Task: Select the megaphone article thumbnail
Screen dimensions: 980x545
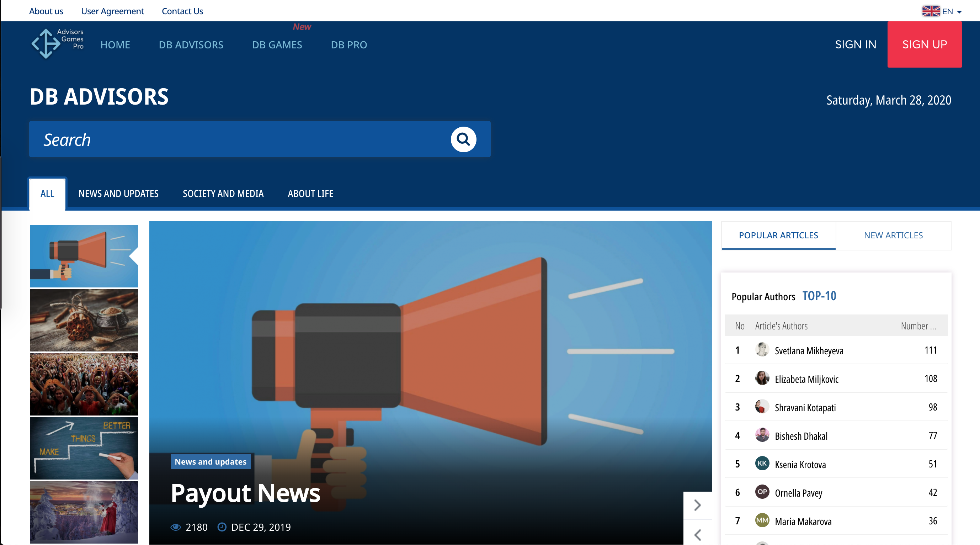Action: click(x=84, y=256)
